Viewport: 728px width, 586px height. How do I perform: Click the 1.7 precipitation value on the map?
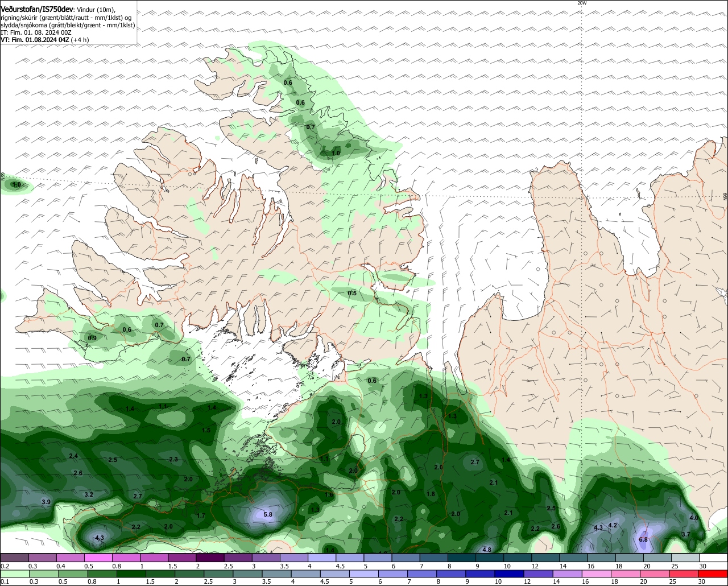point(201,515)
